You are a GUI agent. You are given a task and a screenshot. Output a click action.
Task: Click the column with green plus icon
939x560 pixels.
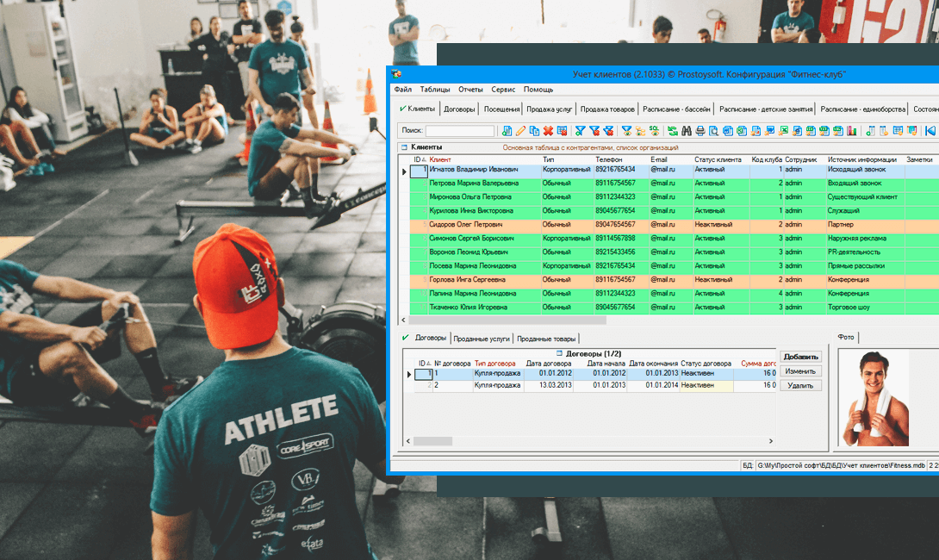tap(870, 131)
